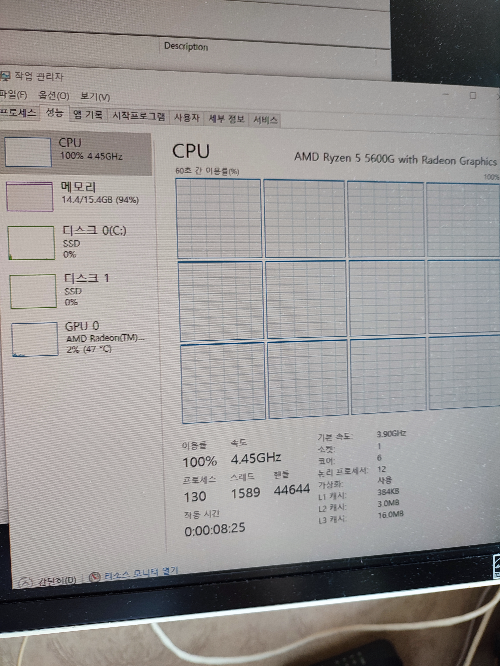Click the resource monitor icon
The image size is (500, 666).
click(95, 577)
